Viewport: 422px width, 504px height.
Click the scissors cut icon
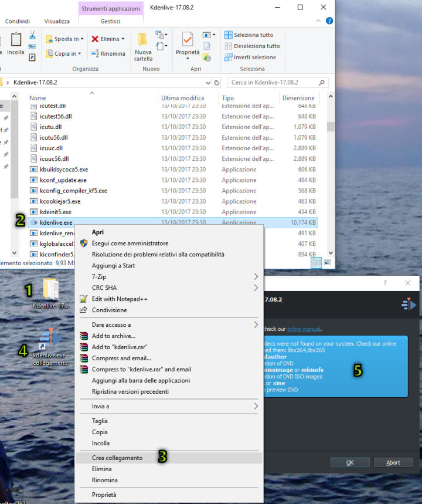coord(32,35)
